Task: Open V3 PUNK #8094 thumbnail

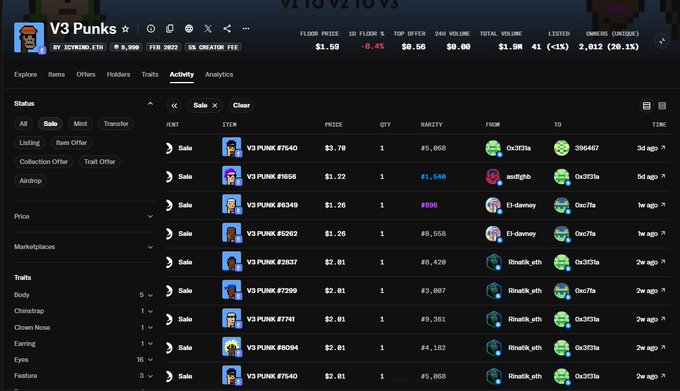Action: click(x=232, y=348)
